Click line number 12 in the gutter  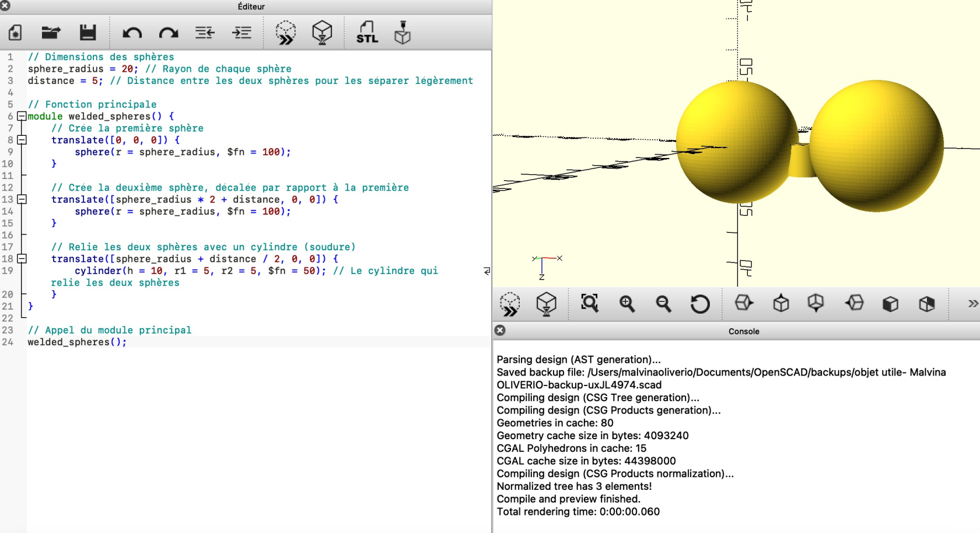point(7,188)
